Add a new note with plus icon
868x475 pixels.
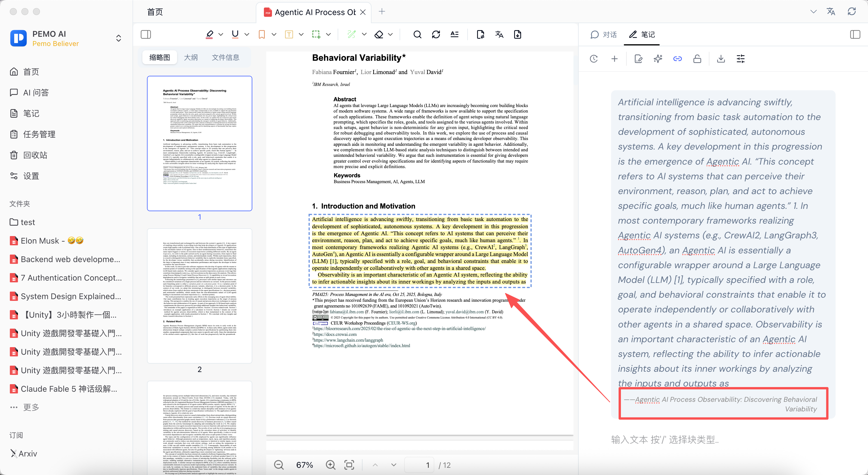pyautogui.click(x=614, y=59)
